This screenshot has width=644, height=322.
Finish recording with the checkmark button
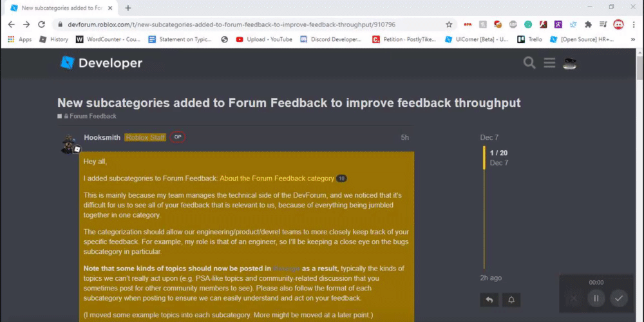619,299
